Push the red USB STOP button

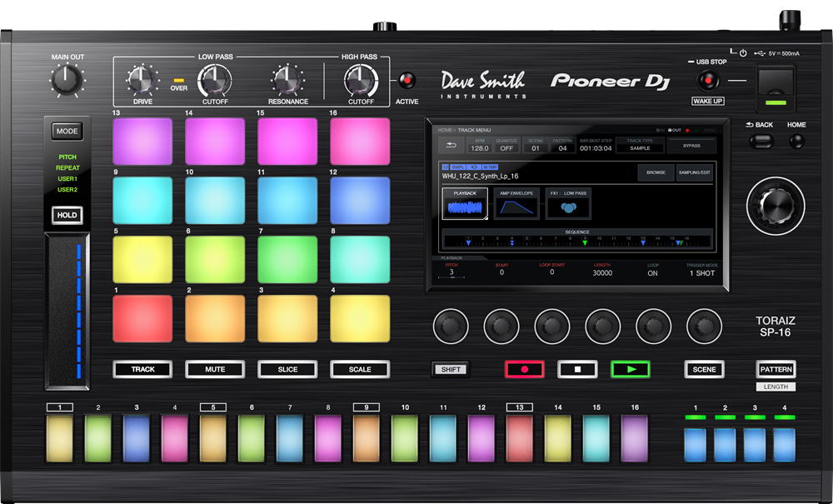coord(707,81)
